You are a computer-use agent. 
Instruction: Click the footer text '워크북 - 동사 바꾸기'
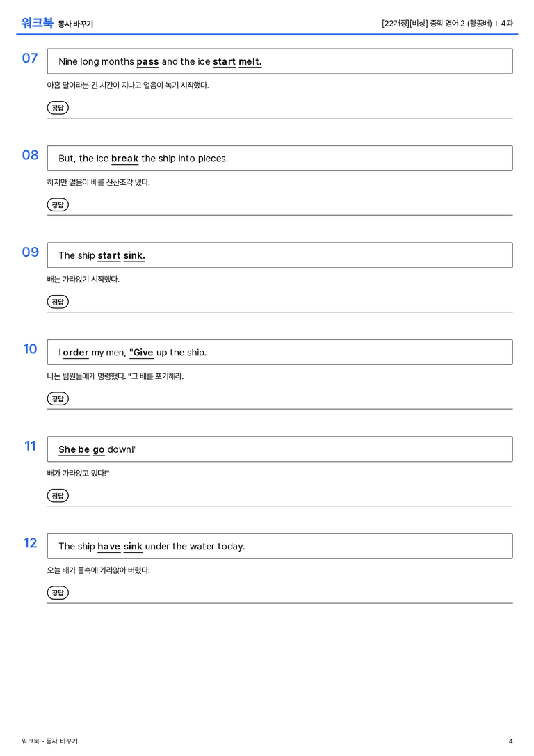49,741
